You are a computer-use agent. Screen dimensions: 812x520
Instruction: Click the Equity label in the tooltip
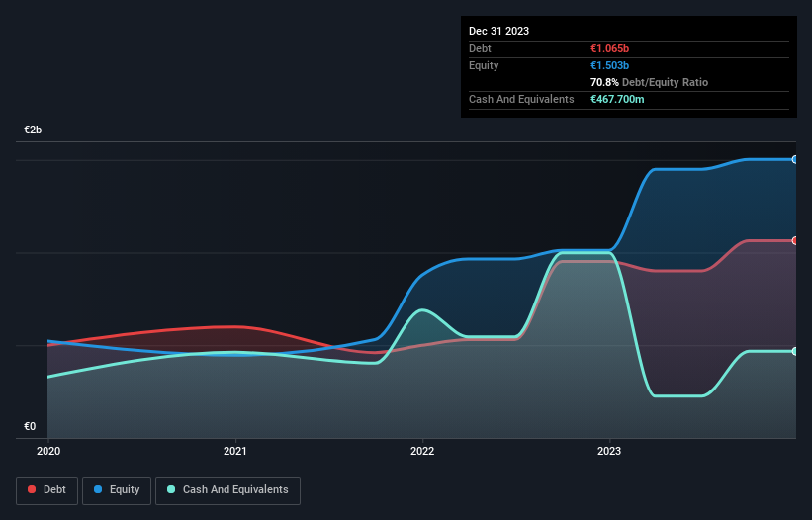484,65
